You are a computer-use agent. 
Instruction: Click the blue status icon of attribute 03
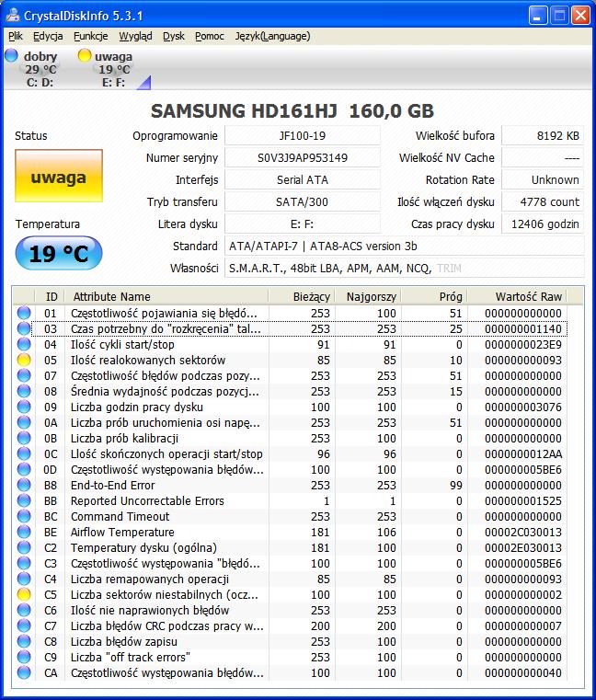pyautogui.click(x=24, y=328)
